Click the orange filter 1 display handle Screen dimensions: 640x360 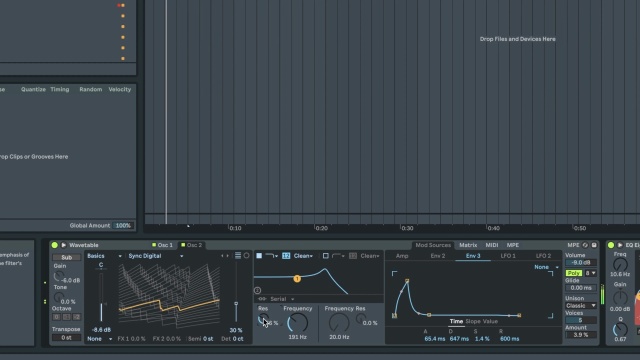(297, 278)
